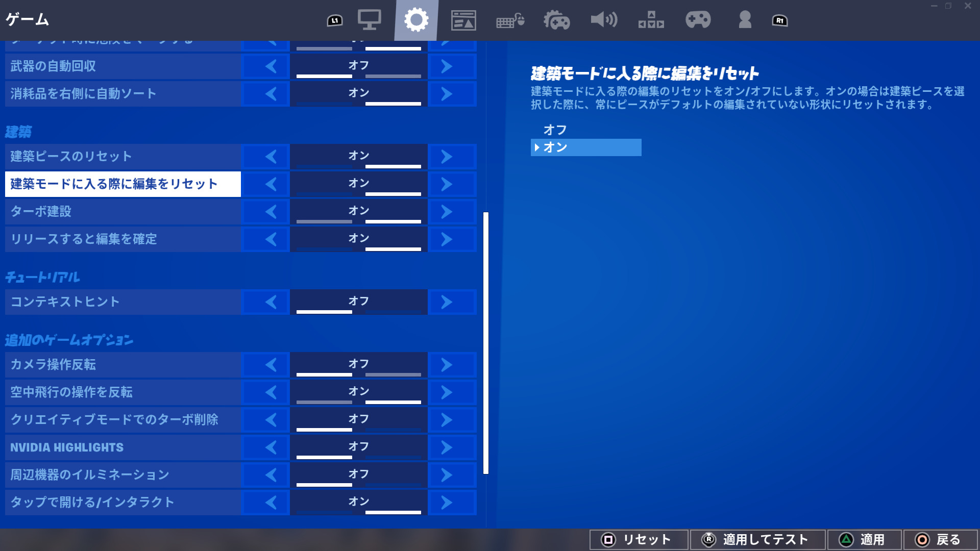The width and height of the screenshot is (980, 551).
Task: Open the Video (monitor) settings tab
Action: click(x=369, y=20)
